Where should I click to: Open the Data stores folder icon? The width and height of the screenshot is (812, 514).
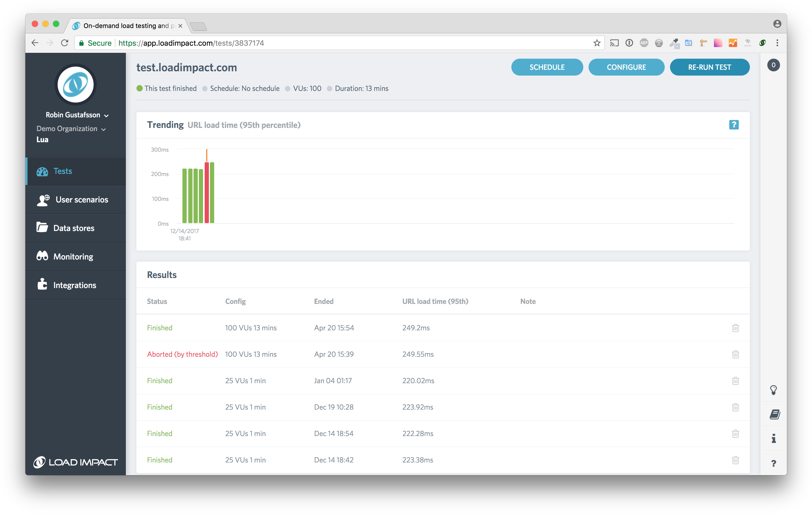(42, 228)
